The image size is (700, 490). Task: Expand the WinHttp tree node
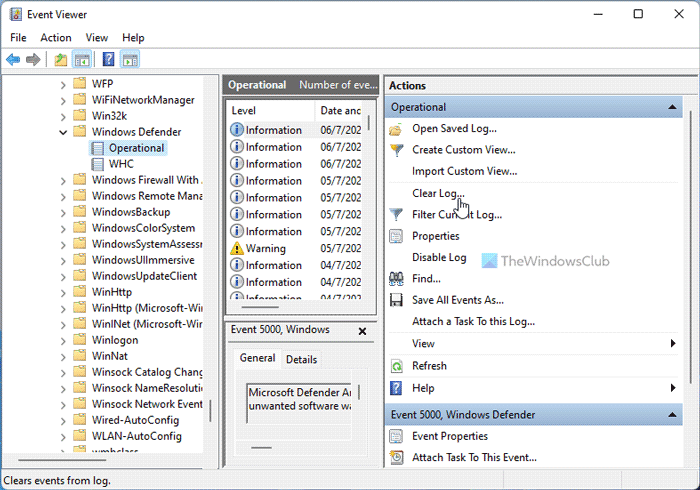coord(63,292)
